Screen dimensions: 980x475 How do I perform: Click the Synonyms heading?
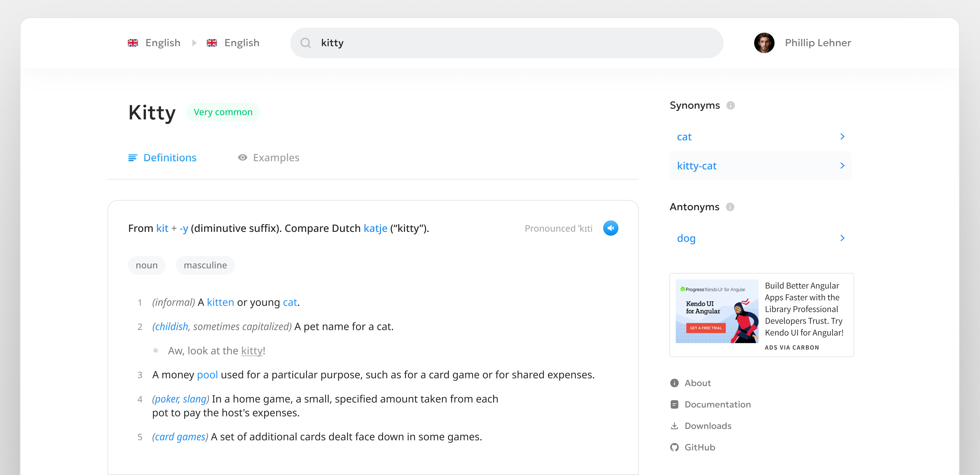[695, 105]
